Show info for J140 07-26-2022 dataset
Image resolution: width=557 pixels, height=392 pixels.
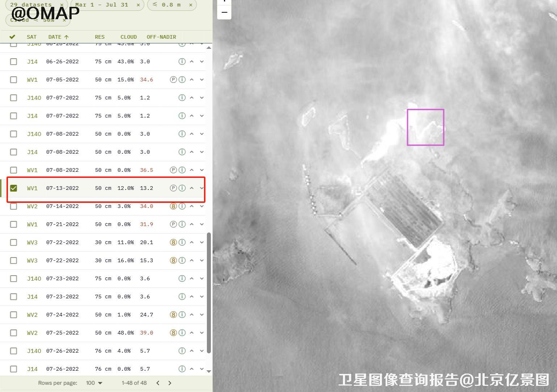click(x=182, y=351)
